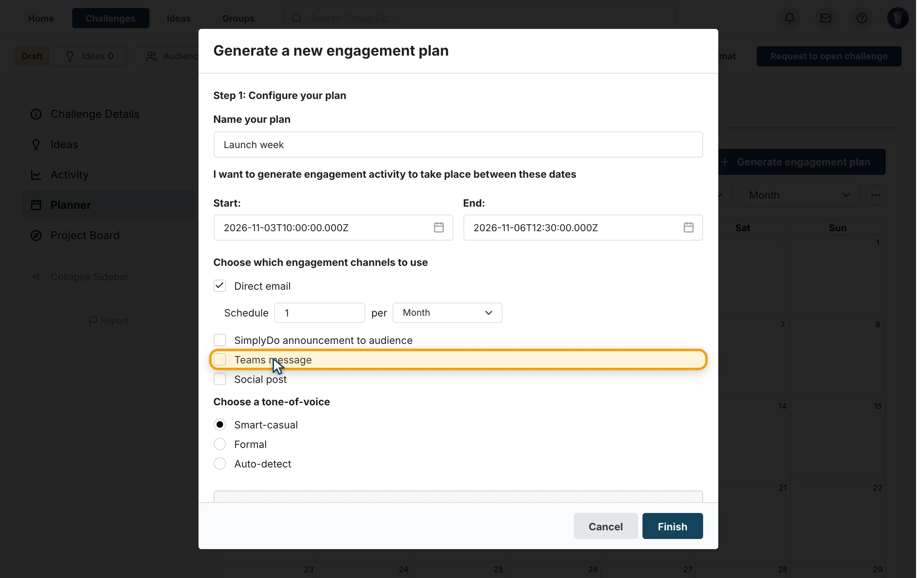
Task: Click the Schedule count input field
Action: click(319, 313)
